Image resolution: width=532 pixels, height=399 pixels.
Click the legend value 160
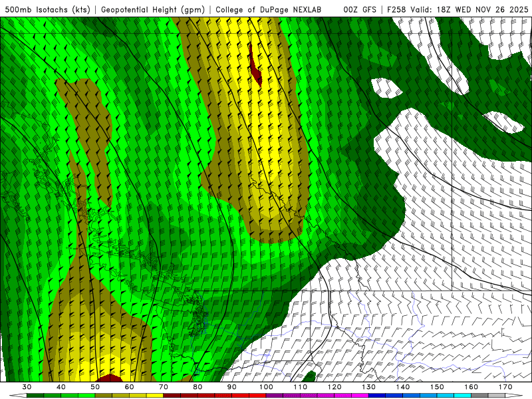[471, 387]
